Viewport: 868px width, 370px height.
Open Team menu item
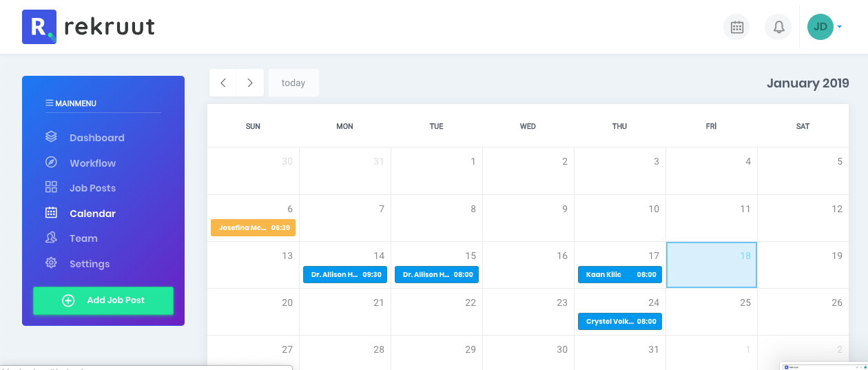coord(83,238)
